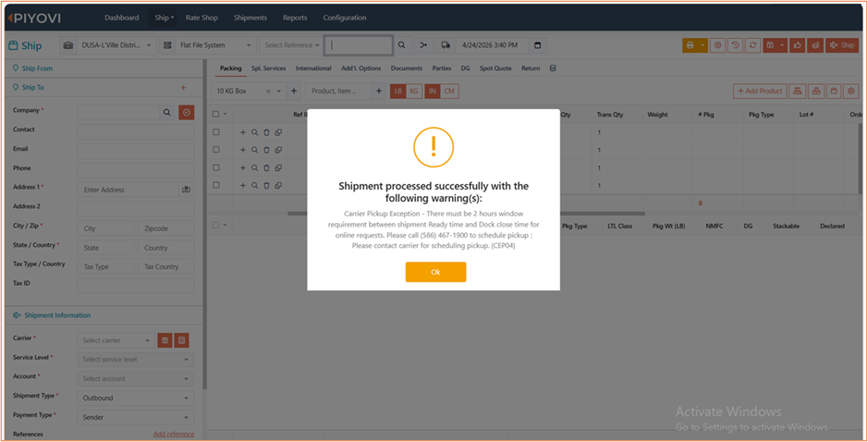868x442 pixels.
Task: Open the 10 KG Box dropdown arrow
Action: [x=279, y=92]
